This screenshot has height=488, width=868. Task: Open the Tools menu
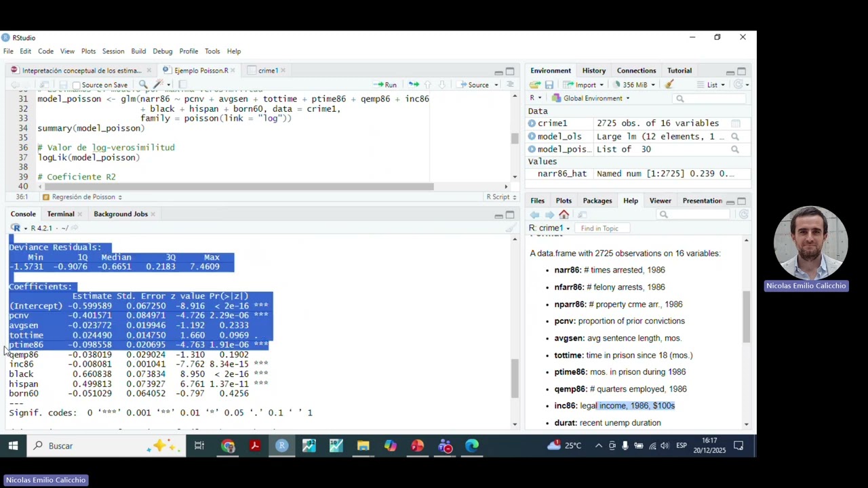(212, 52)
